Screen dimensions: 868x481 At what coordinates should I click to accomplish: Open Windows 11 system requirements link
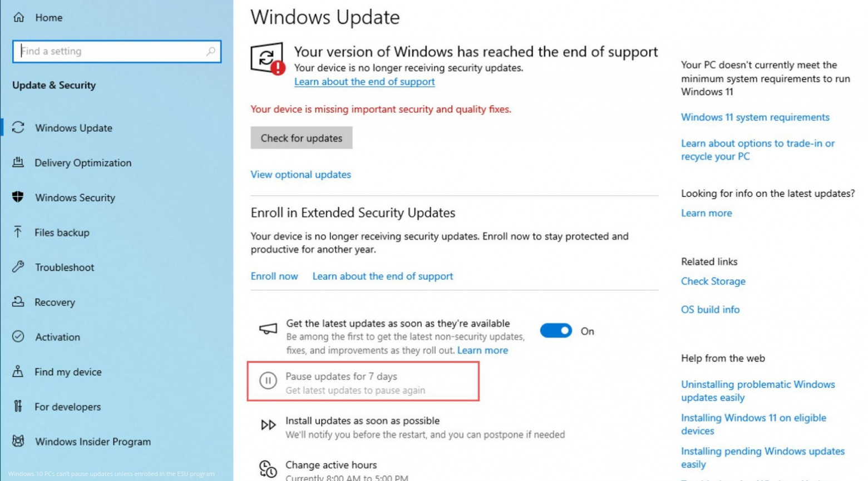[755, 117]
